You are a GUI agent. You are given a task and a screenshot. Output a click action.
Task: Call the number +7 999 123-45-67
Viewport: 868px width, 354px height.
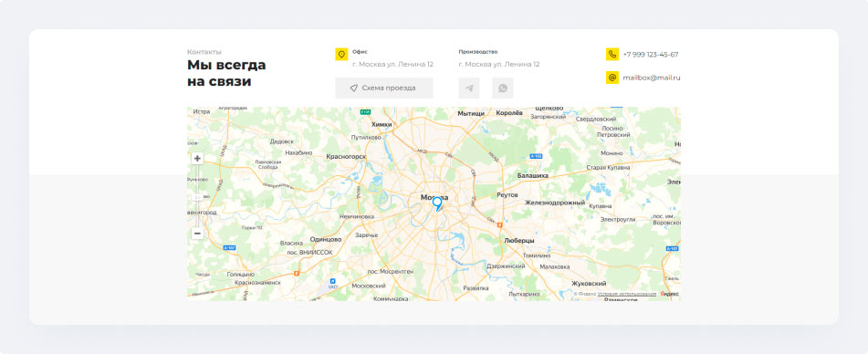click(x=651, y=54)
